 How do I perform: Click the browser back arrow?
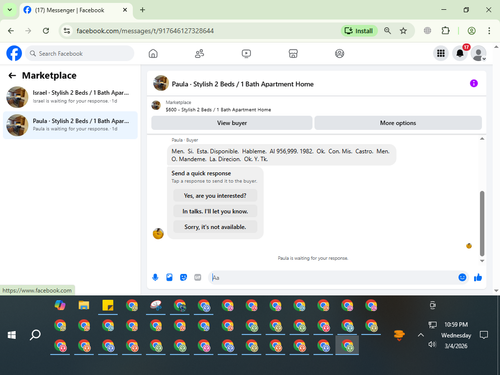11,31
